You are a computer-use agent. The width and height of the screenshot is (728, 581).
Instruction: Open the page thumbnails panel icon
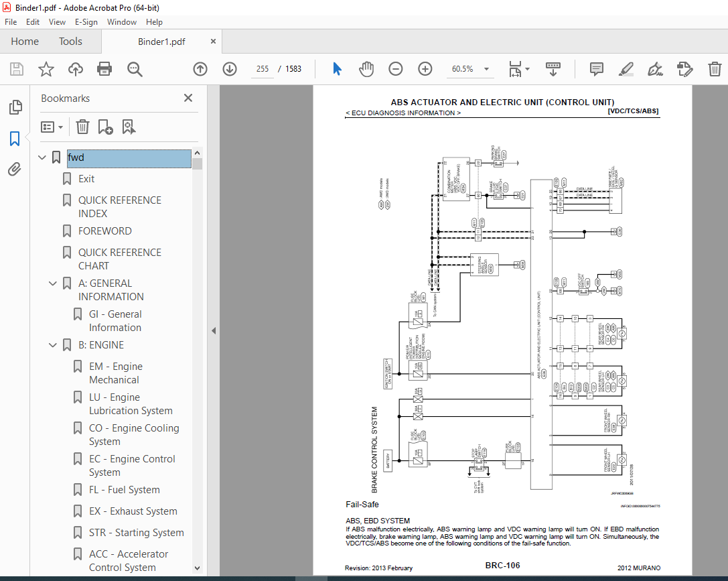pyautogui.click(x=15, y=107)
